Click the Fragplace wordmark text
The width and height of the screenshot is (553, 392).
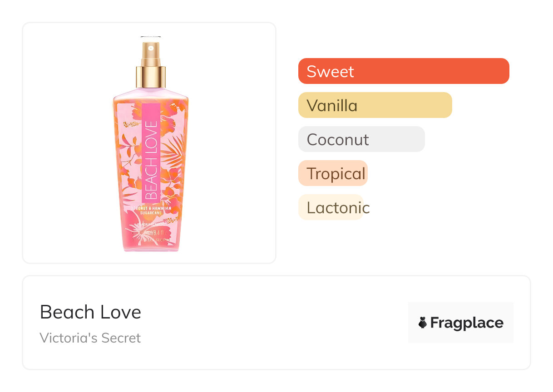click(466, 323)
